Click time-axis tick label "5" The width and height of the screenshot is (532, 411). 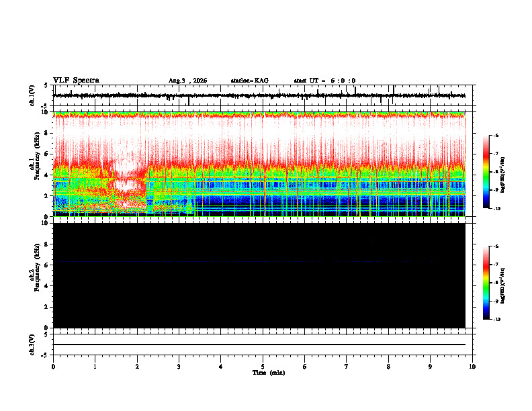click(x=263, y=367)
